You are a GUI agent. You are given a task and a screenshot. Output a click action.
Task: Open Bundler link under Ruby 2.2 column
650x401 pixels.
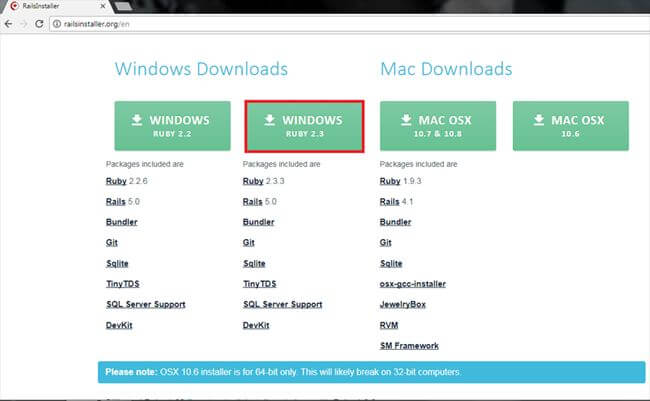click(x=121, y=222)
